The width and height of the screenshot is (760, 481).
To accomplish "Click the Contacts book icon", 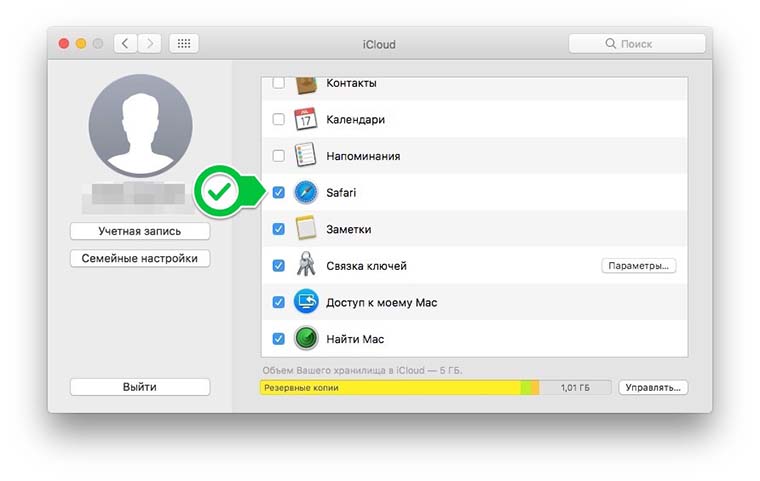I will [306, 85].
